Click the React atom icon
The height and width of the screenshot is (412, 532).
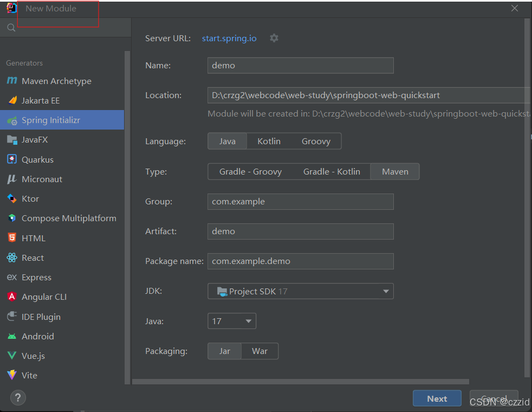12,257
